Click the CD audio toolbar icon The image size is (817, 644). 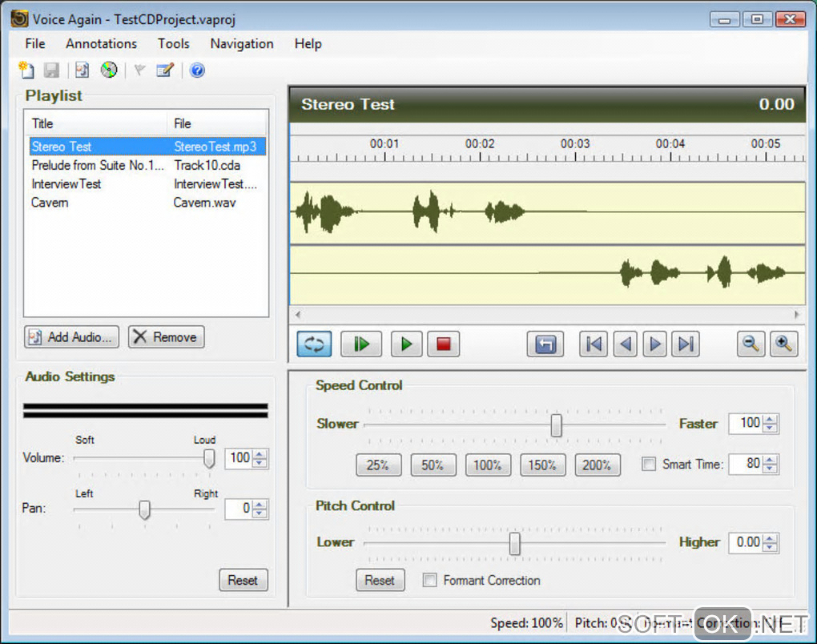pyautogui.click(x=108, y=70)
